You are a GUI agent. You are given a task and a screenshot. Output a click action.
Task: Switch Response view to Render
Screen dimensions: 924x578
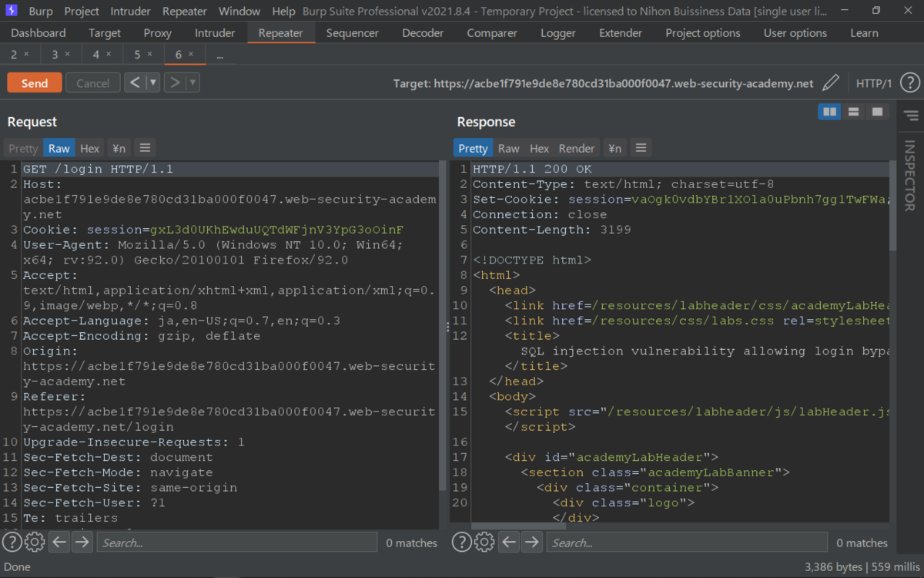pyautogui.click(x=577, y=148)
